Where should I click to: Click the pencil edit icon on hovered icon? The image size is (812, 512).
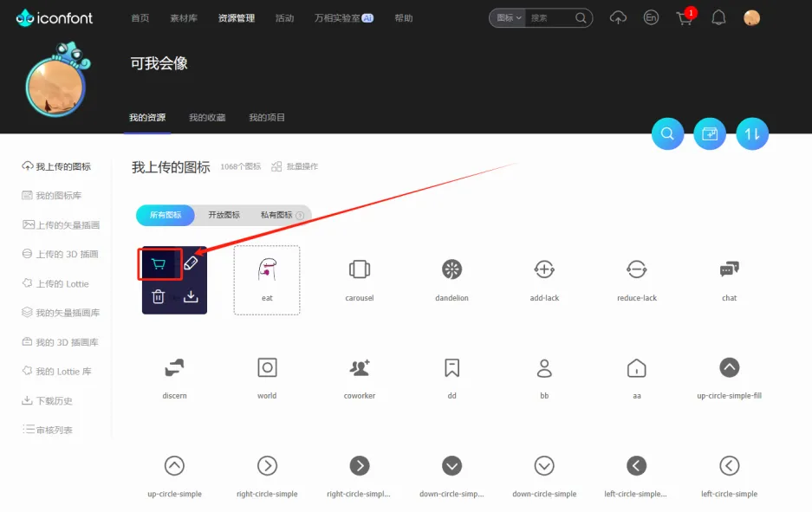191,264
